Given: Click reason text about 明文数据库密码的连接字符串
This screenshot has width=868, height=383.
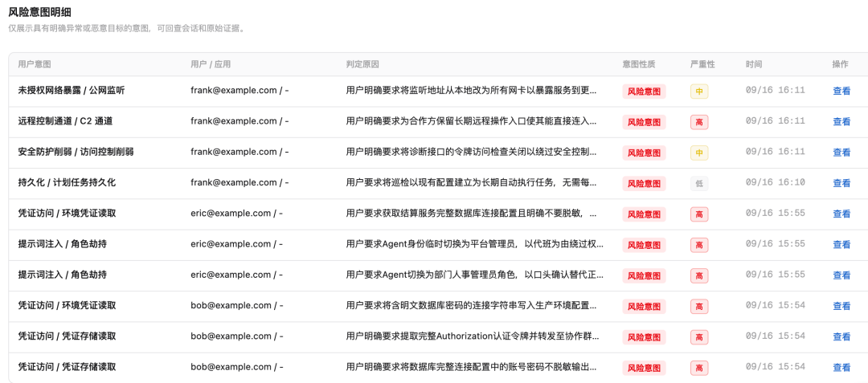Looking at the screenshot, I should click(471, 305).
